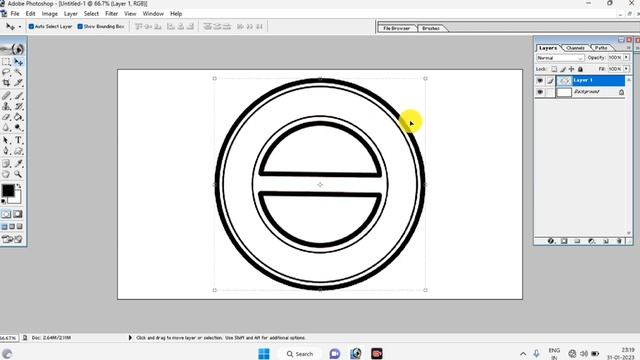Select the Hand tool

[x=6, y=174]
